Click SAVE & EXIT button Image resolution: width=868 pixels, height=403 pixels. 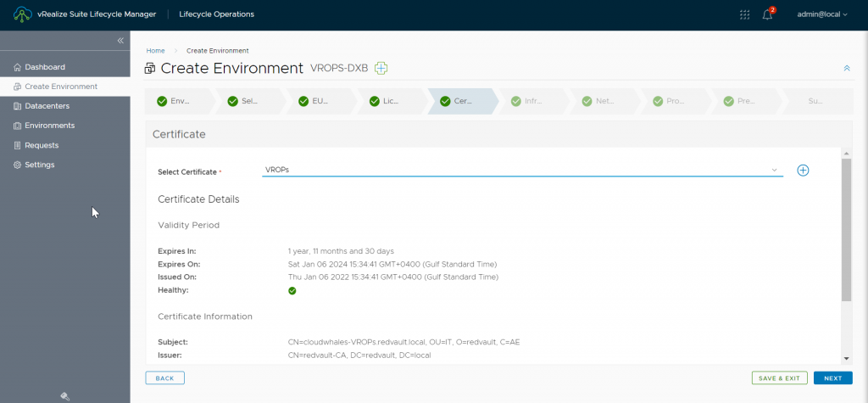[x=779, y=378]
